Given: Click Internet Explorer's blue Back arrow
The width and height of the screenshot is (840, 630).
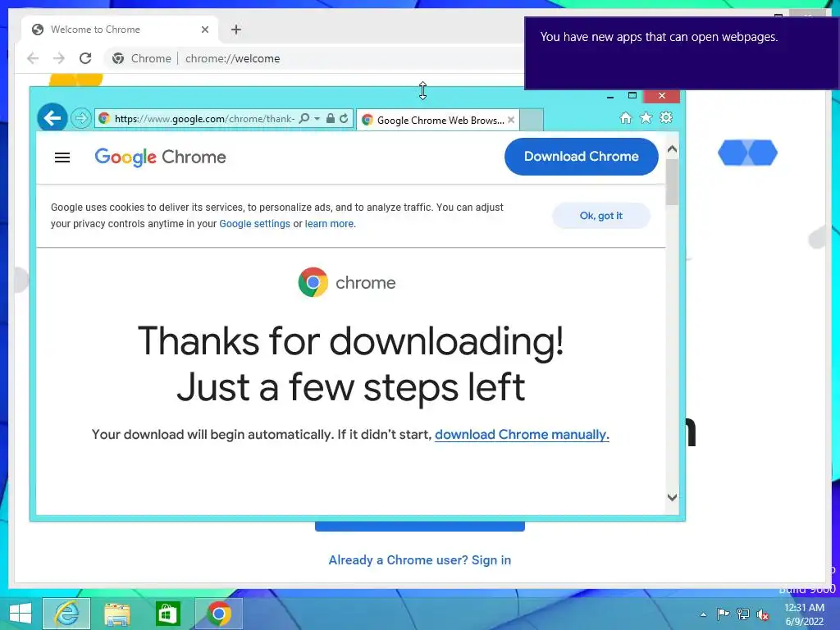Looking at the screenshot, I should [52, 117].
